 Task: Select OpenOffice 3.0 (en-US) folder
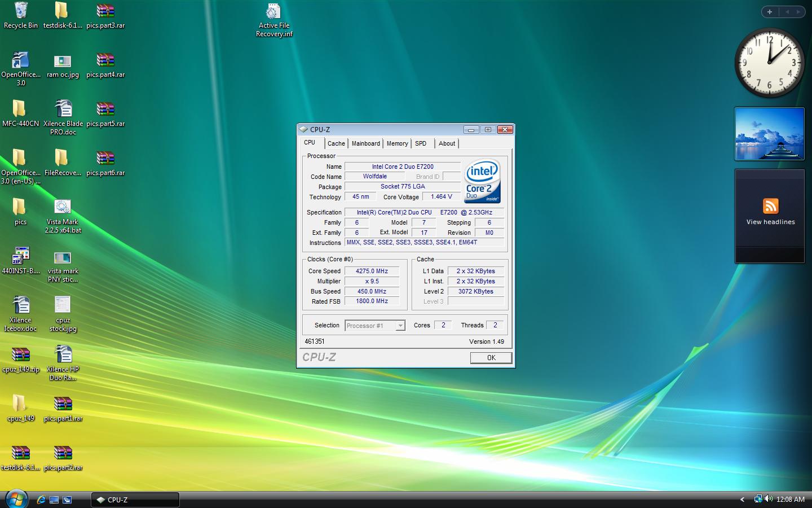21,167
